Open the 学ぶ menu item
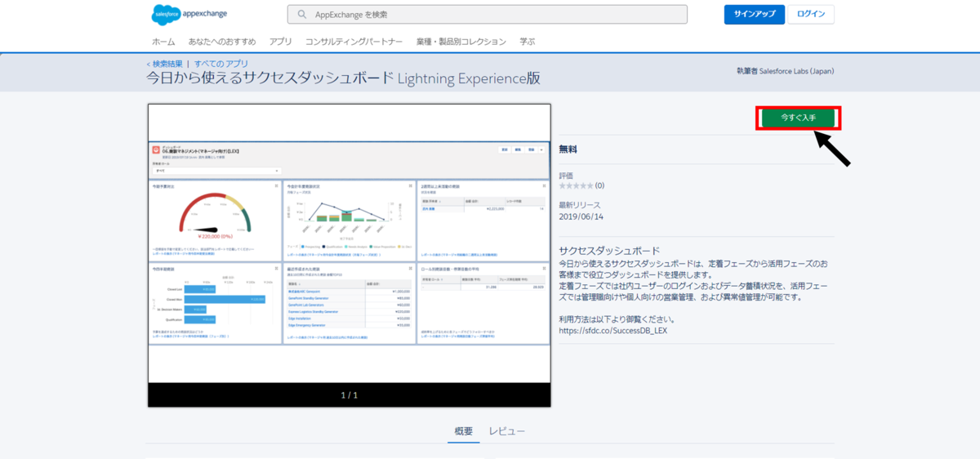Image resolution: width=980 pixels, height=459 pixels. click(x=528, y=42)
